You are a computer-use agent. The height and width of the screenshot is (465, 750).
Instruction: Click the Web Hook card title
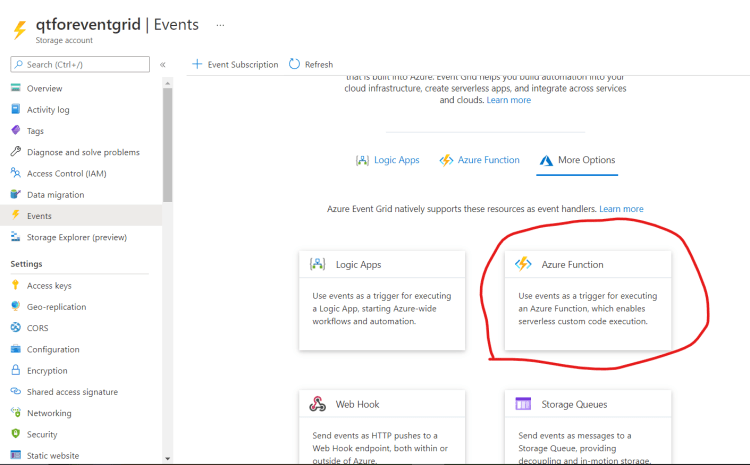click(x=357, y=404)
